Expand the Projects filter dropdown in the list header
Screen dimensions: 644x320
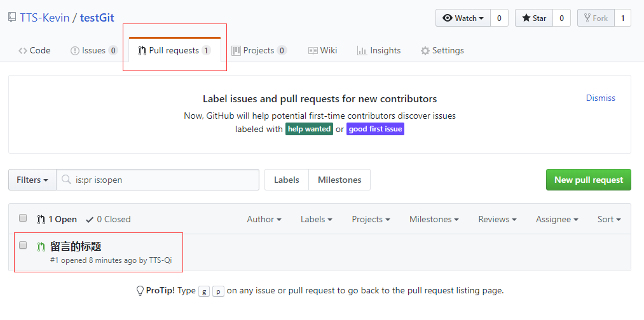tap(371, 220)
